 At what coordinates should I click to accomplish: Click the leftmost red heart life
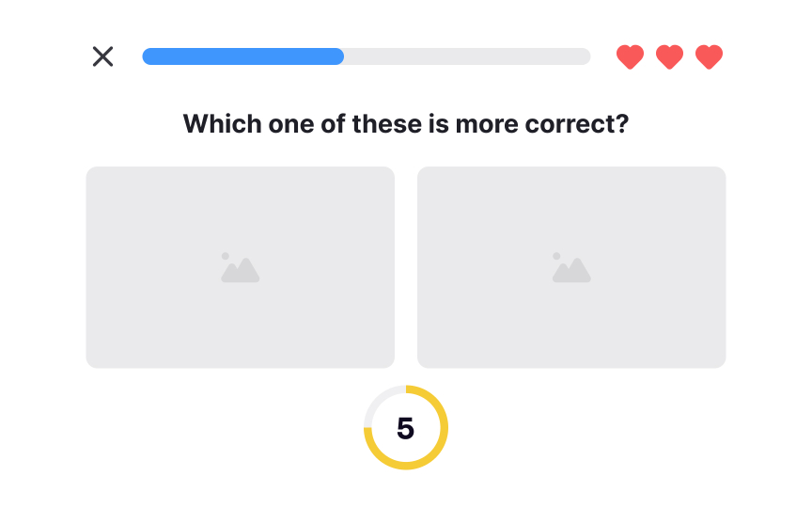(630, 57)
